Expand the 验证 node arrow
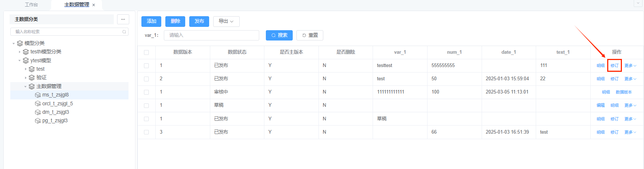Image resolution: width=644 pixels, height=169 pixels. tap(25, 78)
